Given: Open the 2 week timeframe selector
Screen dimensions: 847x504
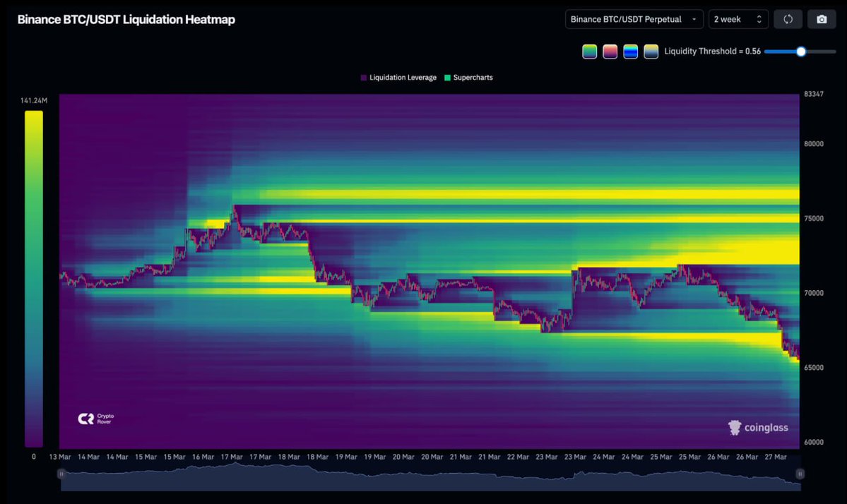Looking at the screenshot, I should (738, 20).
